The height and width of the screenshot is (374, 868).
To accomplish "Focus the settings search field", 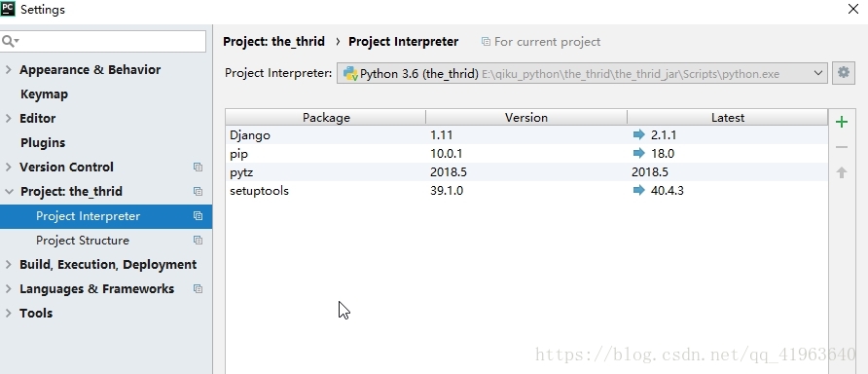I will click(x=103, y=42).
